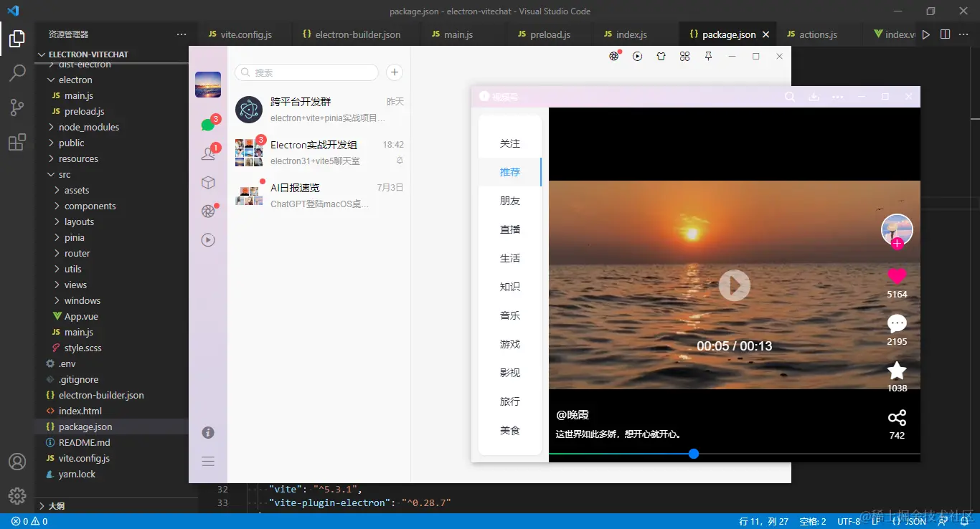Click the search icon in the 视频号 window
This screenshot has width=980, height=529.
click(x=790, y=96)
